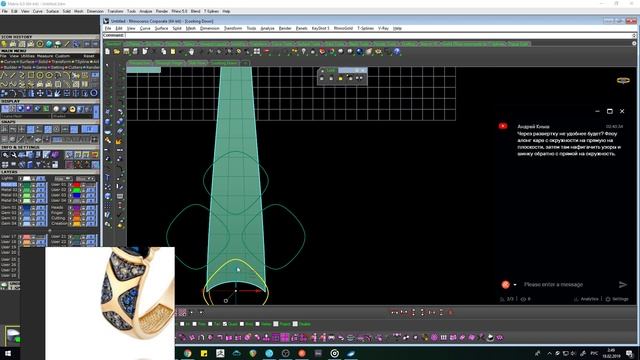Add a viewport tab with the plus button

[245, 63]
